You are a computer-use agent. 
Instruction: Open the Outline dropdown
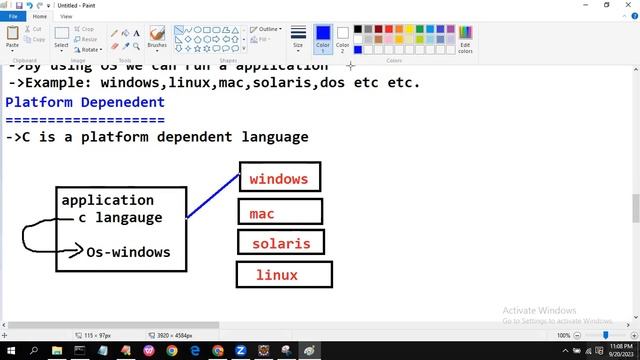click(x=266, y=29)
